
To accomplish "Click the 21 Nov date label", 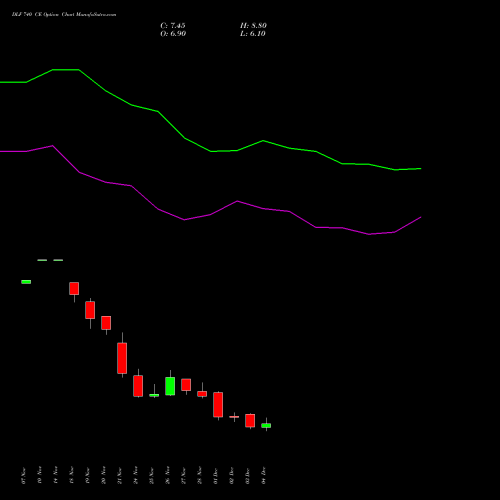I will click(119, 476).
